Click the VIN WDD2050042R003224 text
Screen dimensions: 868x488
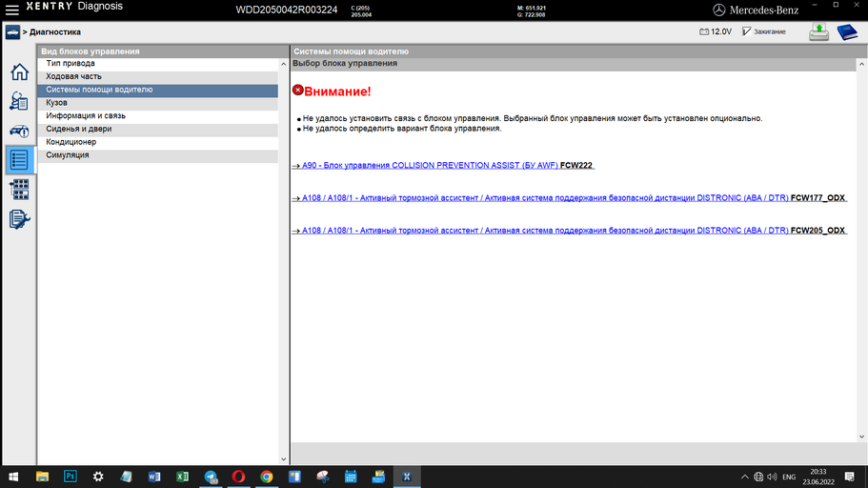[x=286, y=10]
